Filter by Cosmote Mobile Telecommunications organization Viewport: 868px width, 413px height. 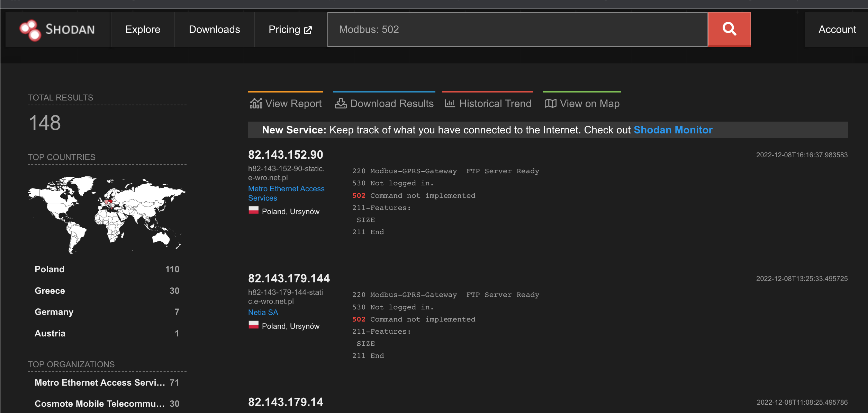click(100, 404)
